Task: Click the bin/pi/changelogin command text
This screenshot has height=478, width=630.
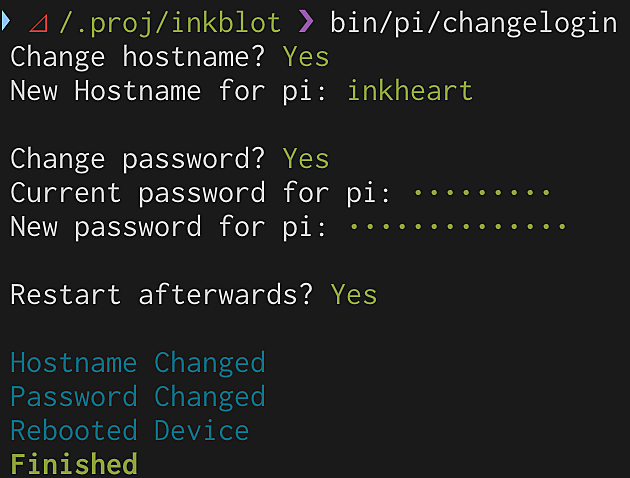Action: tap(474, 23)
